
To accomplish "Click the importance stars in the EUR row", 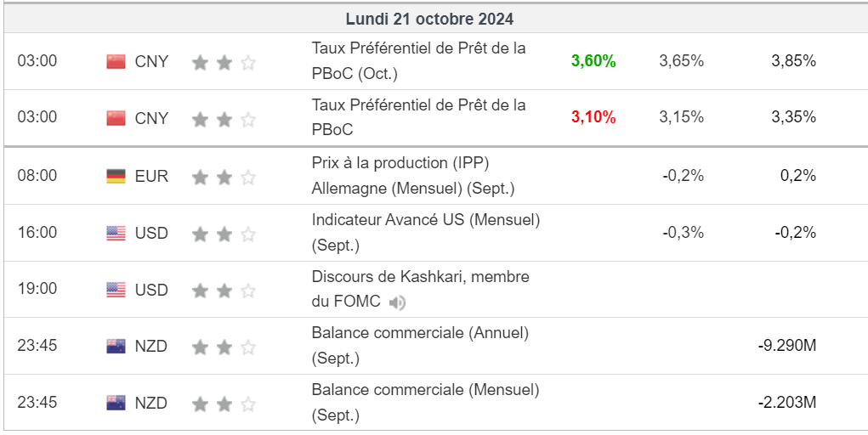I will pyautogui.click(x=224, y=177).
